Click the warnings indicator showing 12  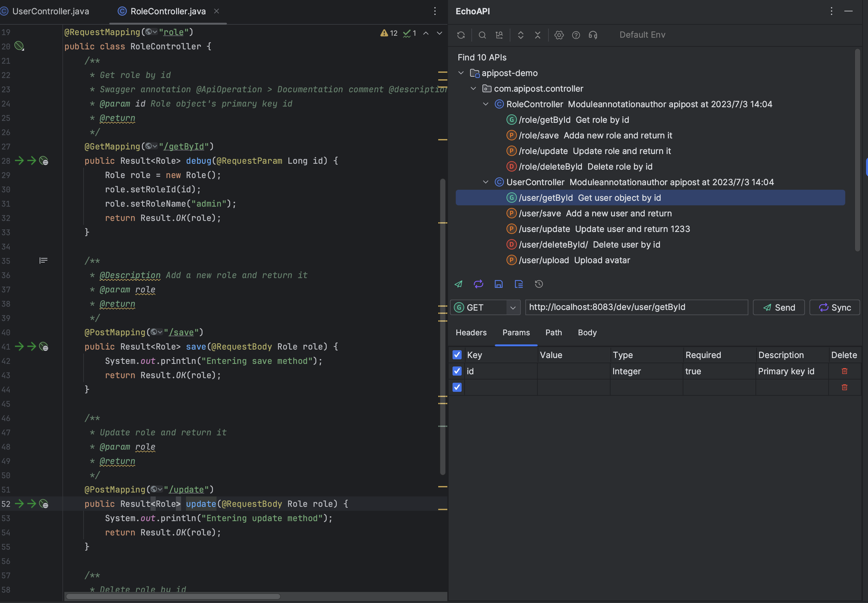[389, 33]
